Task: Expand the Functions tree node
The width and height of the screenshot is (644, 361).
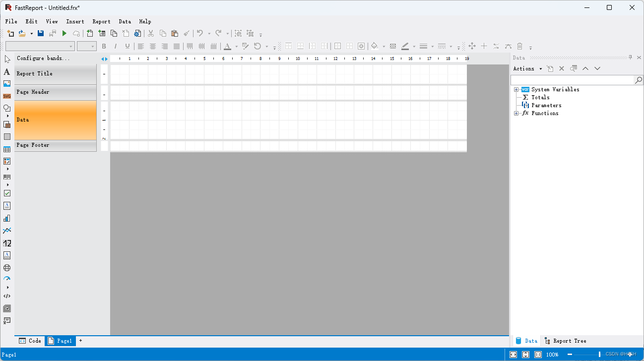Action: [516, 113]
